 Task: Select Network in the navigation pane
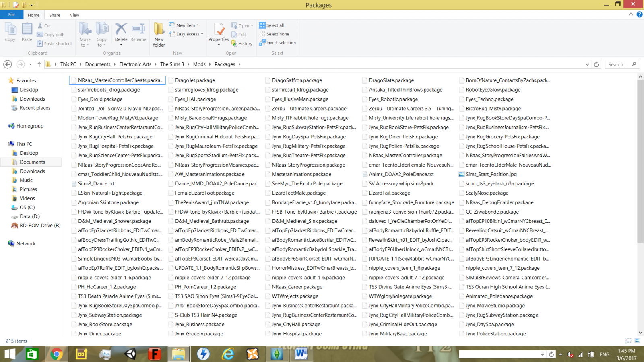point(26,244)
